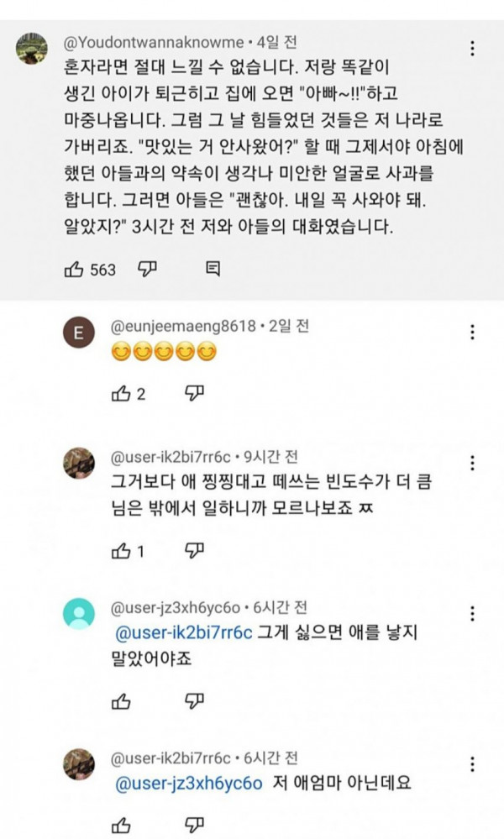Like the @user-jz3xh6yc6o reply
This screenshot has height=839, width=504.
click(122, 700)
